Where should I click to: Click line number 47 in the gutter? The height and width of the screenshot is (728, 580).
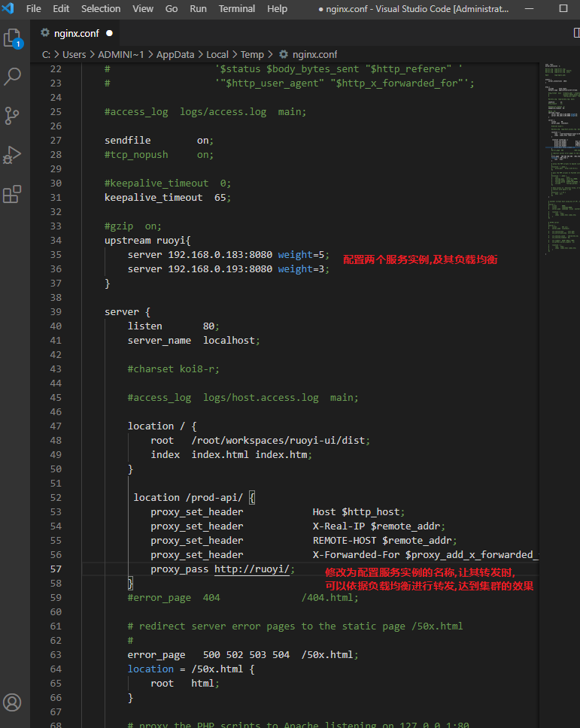coord(56,426)
